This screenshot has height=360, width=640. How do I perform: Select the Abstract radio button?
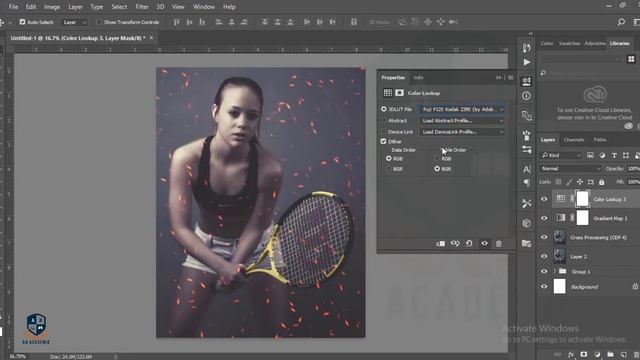tap(384, 120)
